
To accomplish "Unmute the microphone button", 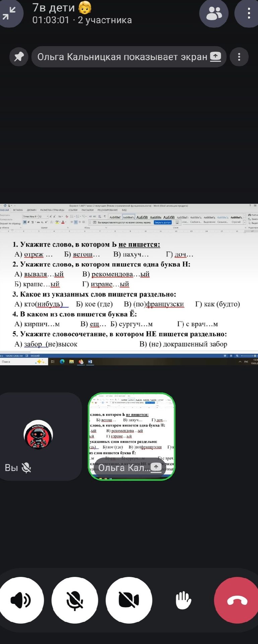I will [75, 600].
